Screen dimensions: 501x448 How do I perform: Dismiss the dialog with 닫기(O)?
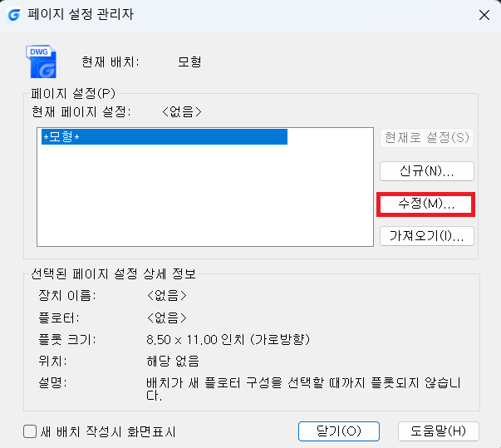click(x=339, y=431)
